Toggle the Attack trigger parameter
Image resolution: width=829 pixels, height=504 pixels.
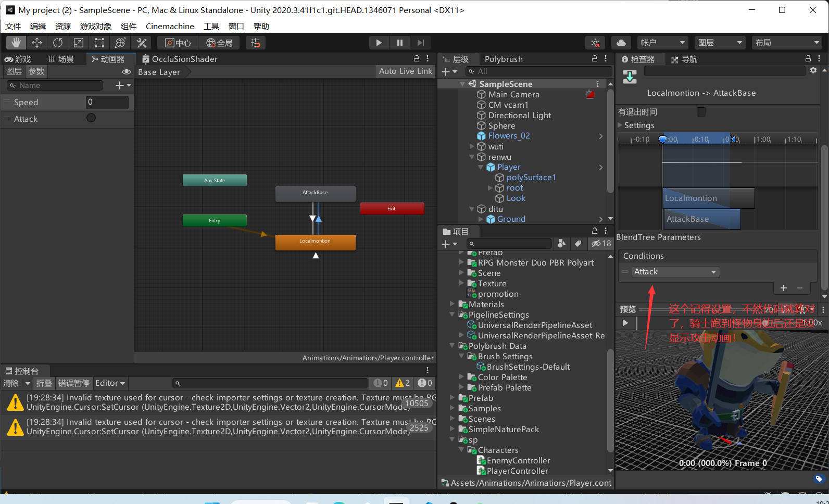click(x=91, y=118)
